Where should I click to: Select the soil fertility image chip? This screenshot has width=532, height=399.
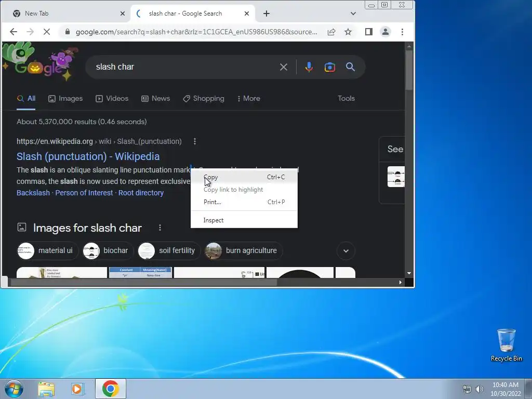169,251
